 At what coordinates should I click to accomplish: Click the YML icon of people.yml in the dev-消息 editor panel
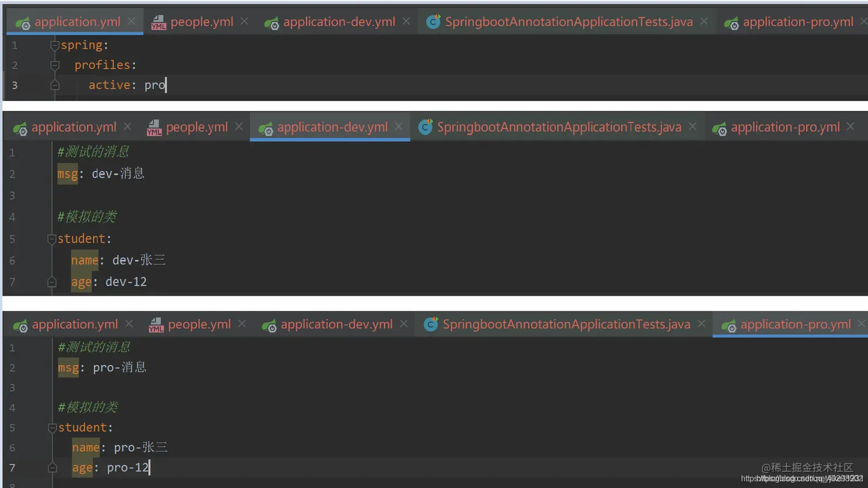point(154,128)
